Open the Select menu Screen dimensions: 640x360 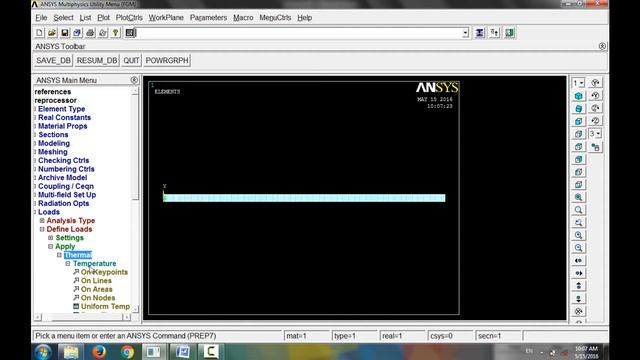point(63,18)
